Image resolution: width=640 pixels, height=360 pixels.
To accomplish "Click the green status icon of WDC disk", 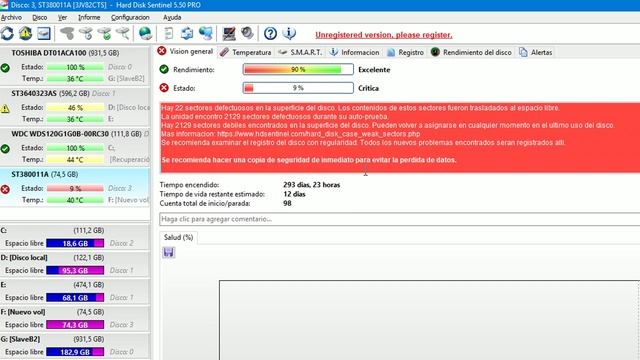I will click(5, 149).
